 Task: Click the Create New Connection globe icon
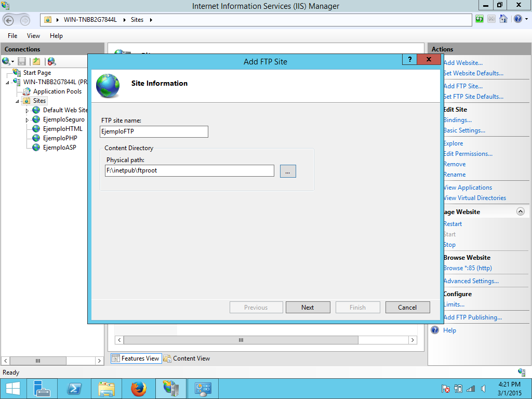pos(6,61)
